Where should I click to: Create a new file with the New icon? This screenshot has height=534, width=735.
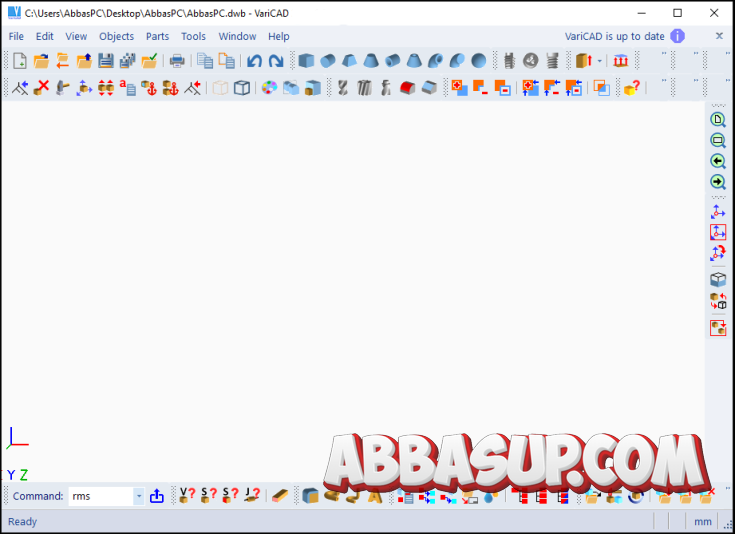click(20, 60)
